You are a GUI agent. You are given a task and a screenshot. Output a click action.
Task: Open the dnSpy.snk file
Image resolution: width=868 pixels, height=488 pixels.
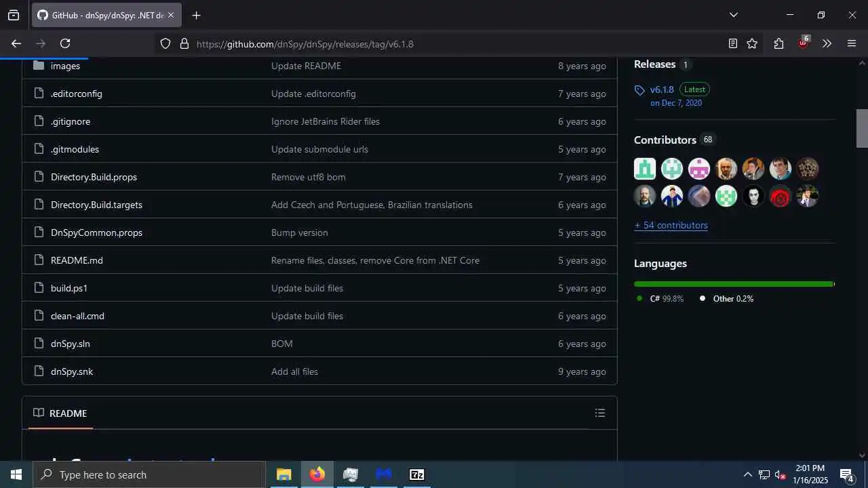tap(72, 371)
